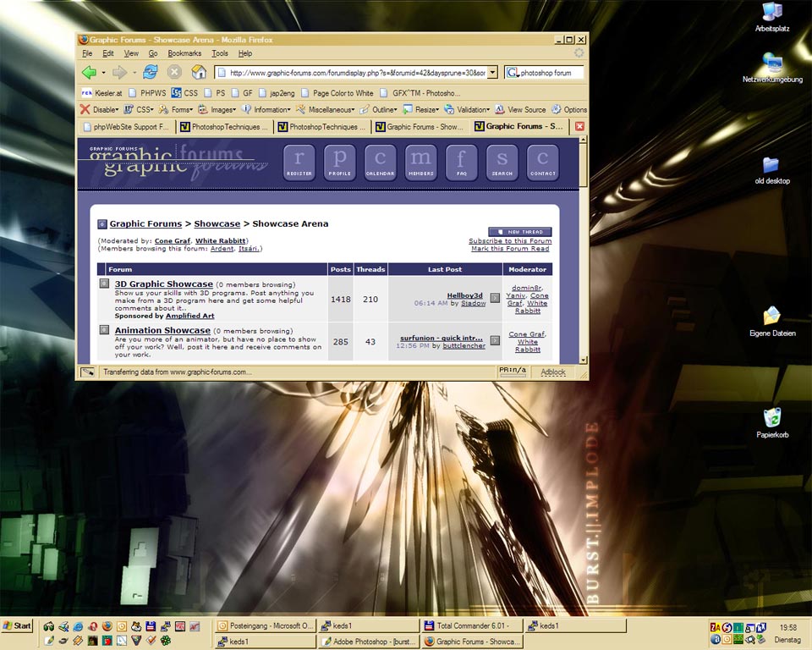Open the Profile forum button
The height and width of the screenshot is (650, 812).
(339, 162)
